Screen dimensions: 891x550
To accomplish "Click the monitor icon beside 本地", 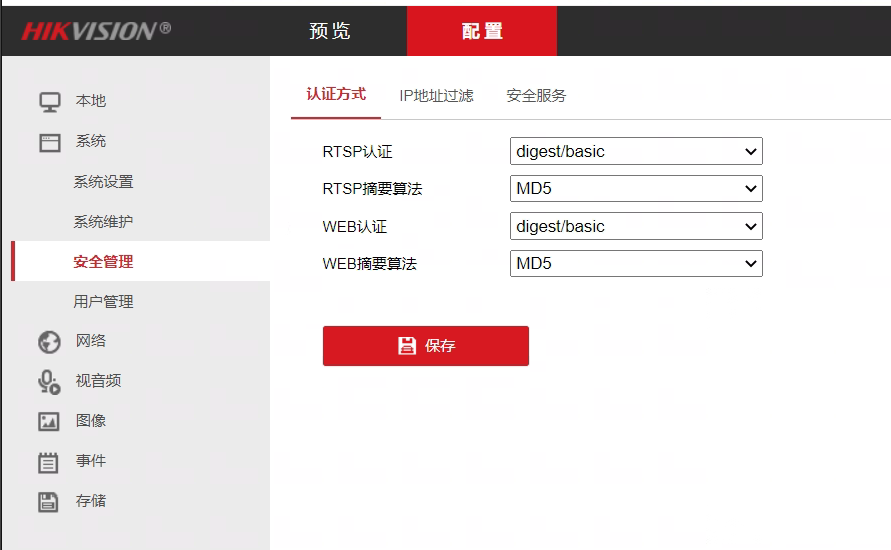I will (49, 102).
